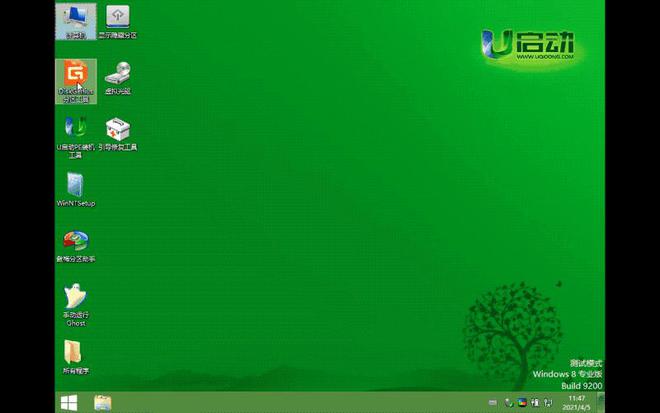Click the colorful display tray icon
This screenshot has height=413, width=660.
tap(521, 403)
